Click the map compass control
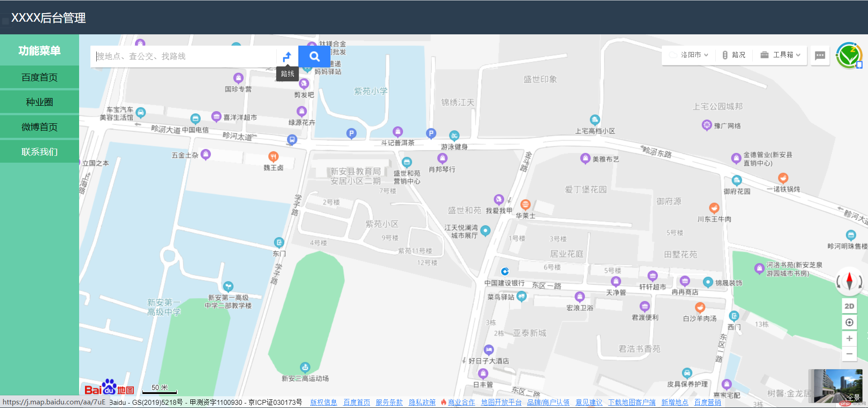868x408 pixels. (849, 281)
